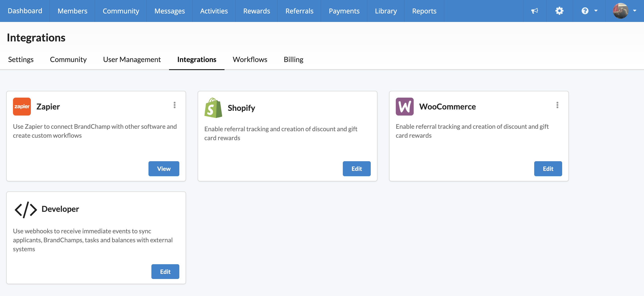
Task: Click the megaphone announcements icon
Action: point(534,11)
